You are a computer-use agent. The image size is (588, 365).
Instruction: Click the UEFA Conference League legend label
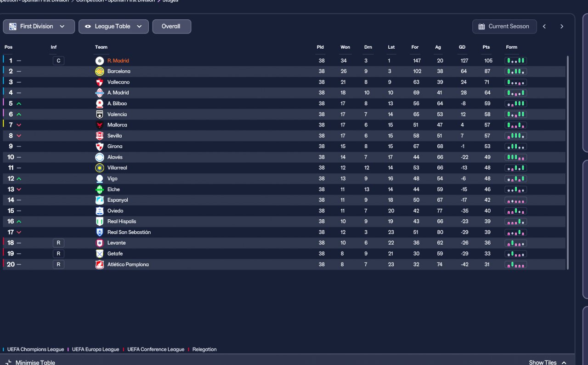[156, 349]
